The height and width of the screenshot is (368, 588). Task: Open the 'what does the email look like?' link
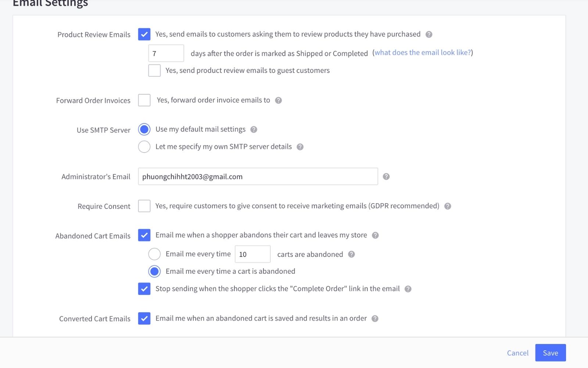[423, 53]
